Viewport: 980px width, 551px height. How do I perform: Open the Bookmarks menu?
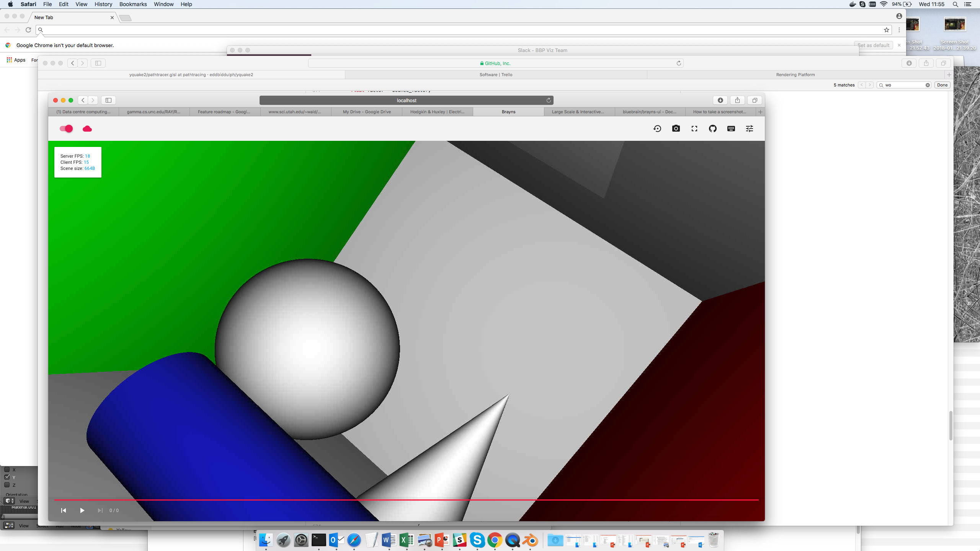click(x=133, y=4)
